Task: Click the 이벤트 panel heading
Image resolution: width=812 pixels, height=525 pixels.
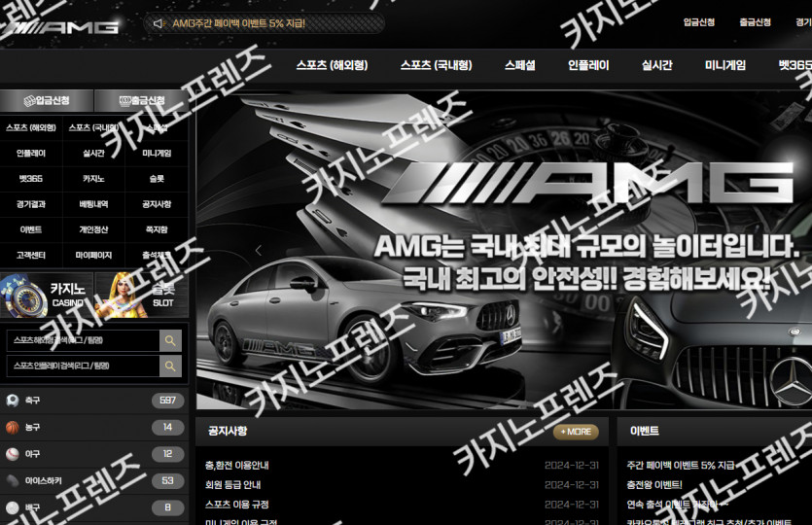Action: point(644,431)
